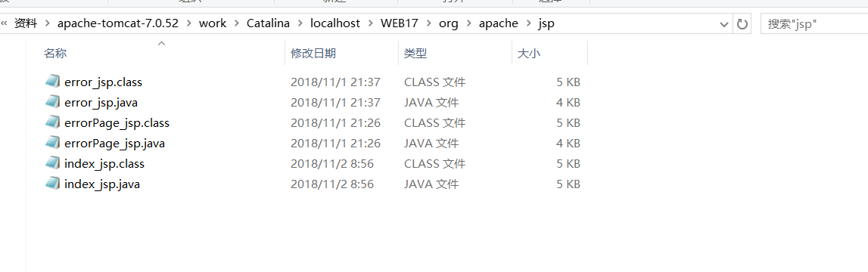Sort files by the 修改日期 column

313,54
